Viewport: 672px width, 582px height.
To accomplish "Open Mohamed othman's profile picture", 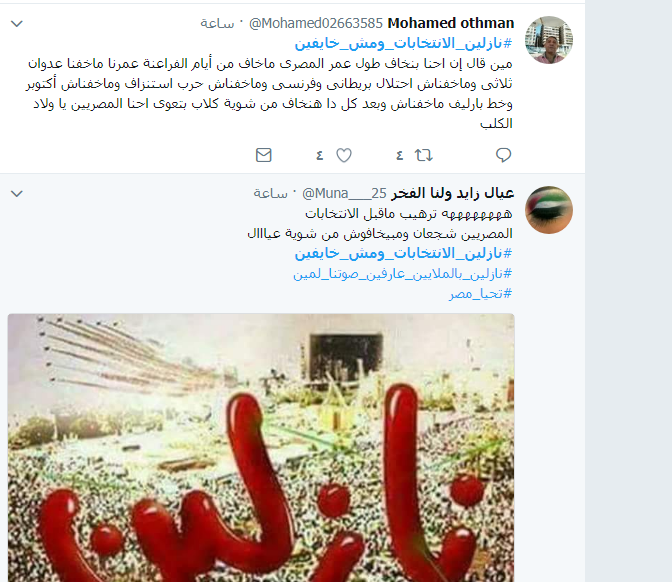I will [x=549, y=40].
